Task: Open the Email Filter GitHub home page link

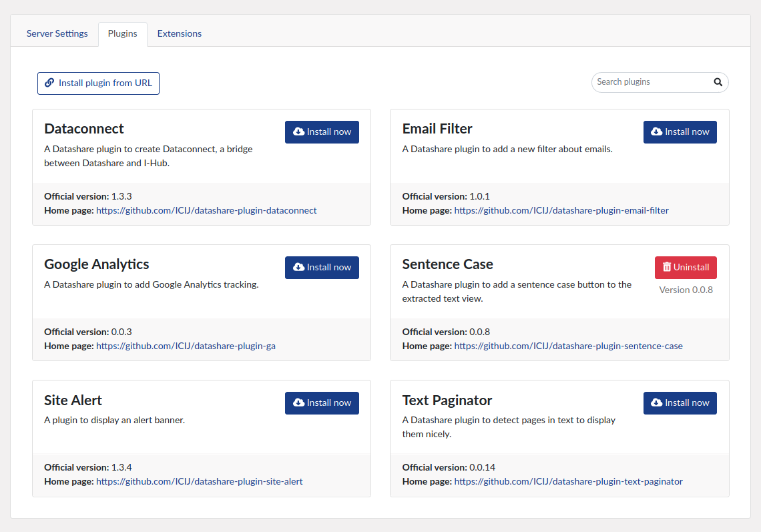Action: 561,210
